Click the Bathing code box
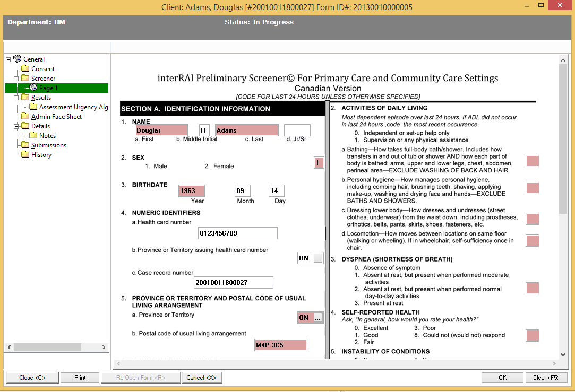Image resolution: width=575 pixels, height=392 pixels. (533, 161)
